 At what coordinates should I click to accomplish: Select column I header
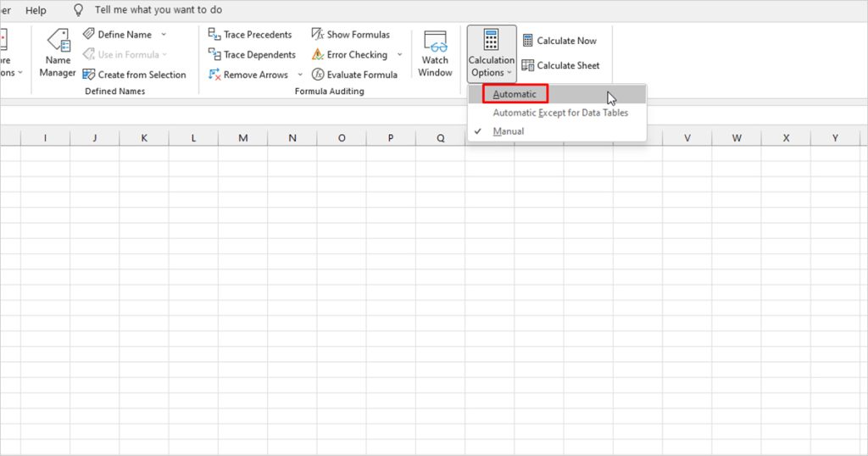click(46, 138)
